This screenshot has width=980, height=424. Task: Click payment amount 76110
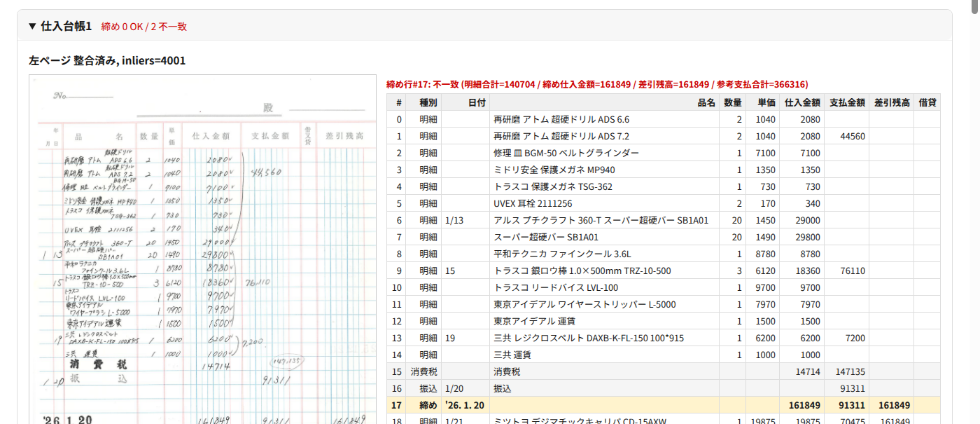847,271
